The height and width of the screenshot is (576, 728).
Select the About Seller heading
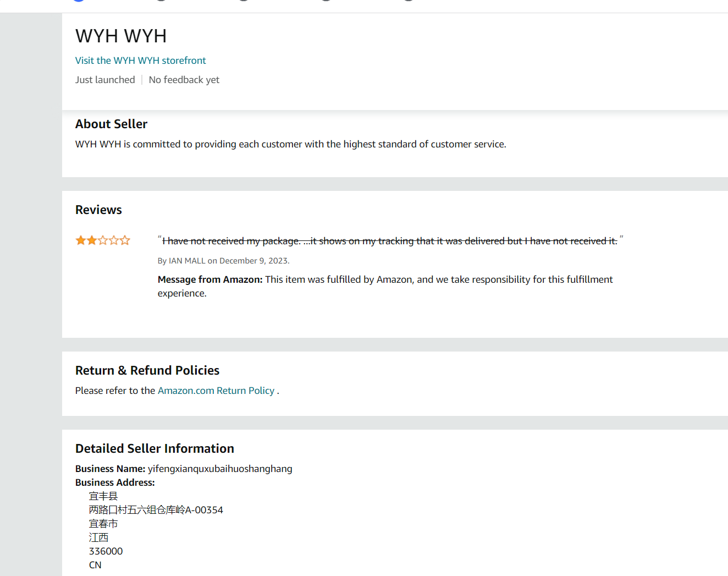[111, 124]
